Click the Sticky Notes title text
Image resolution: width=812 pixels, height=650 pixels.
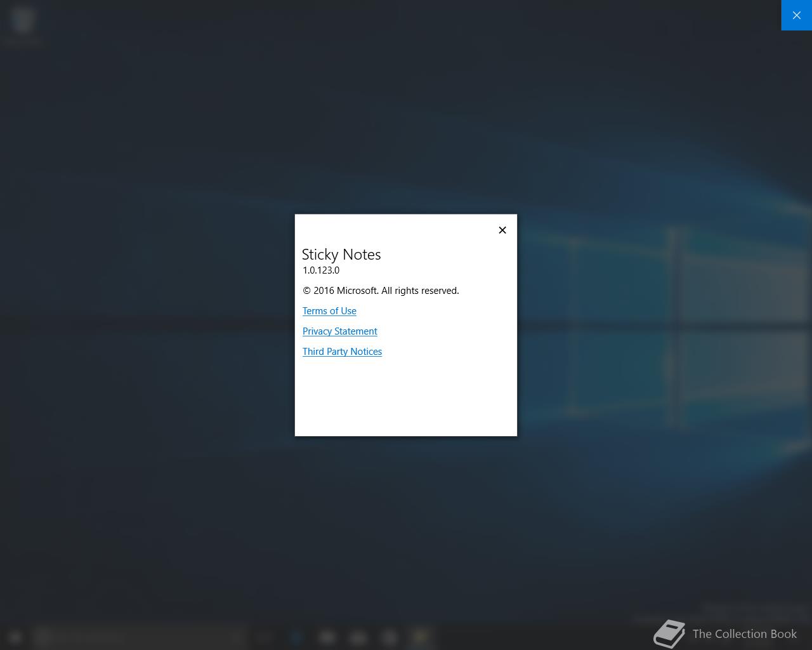point(341,255)
